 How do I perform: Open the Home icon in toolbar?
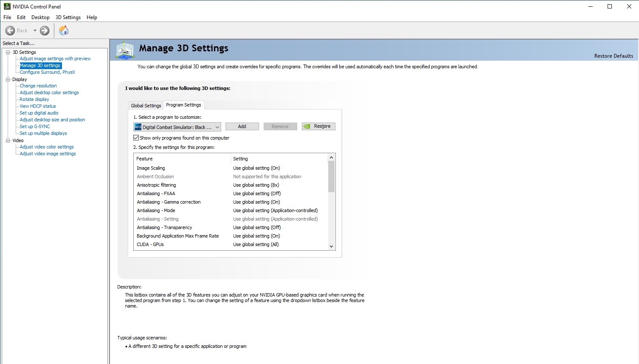(x=64, y=30)
